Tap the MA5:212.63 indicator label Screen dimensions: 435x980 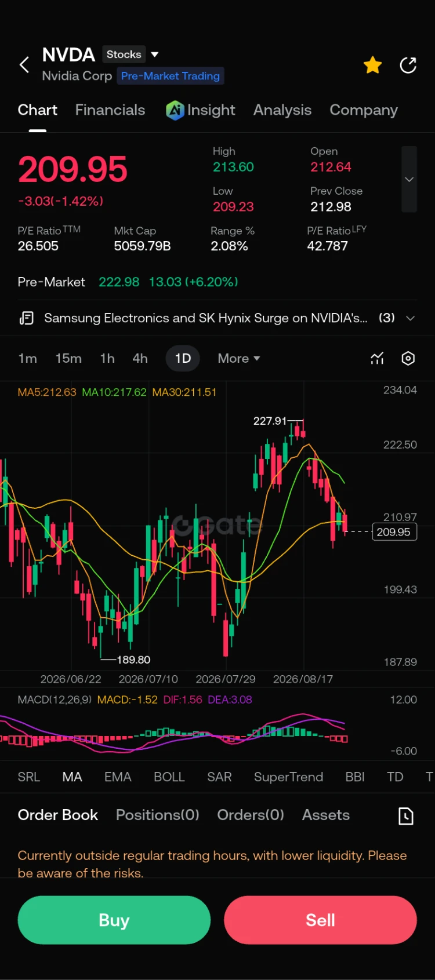tap(47, 392)
